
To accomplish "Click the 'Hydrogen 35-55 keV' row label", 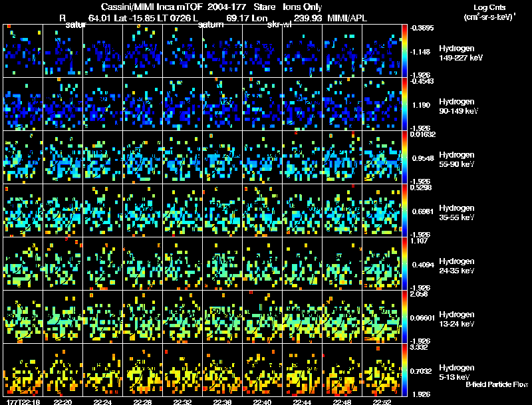I will [x=457, y=213].
